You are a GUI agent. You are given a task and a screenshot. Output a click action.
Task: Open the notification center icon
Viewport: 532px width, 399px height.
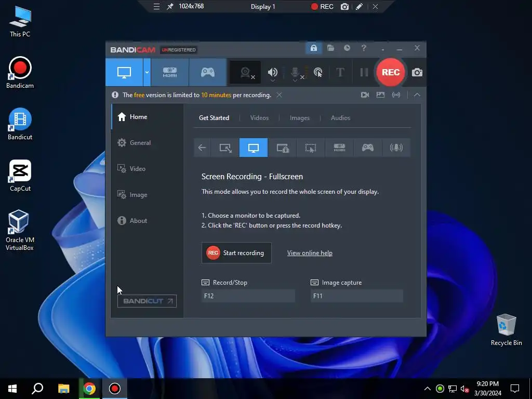coord(515,389)
